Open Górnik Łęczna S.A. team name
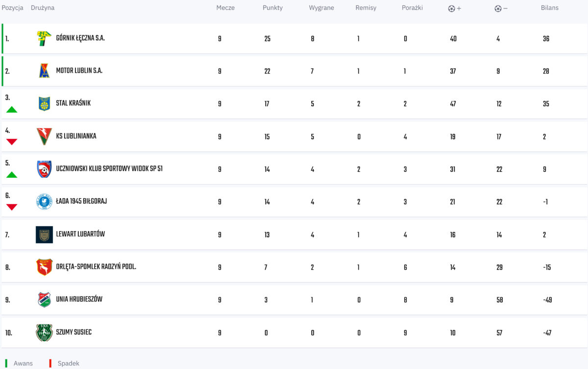Screen dimensions: 588x369 (80, 38)
